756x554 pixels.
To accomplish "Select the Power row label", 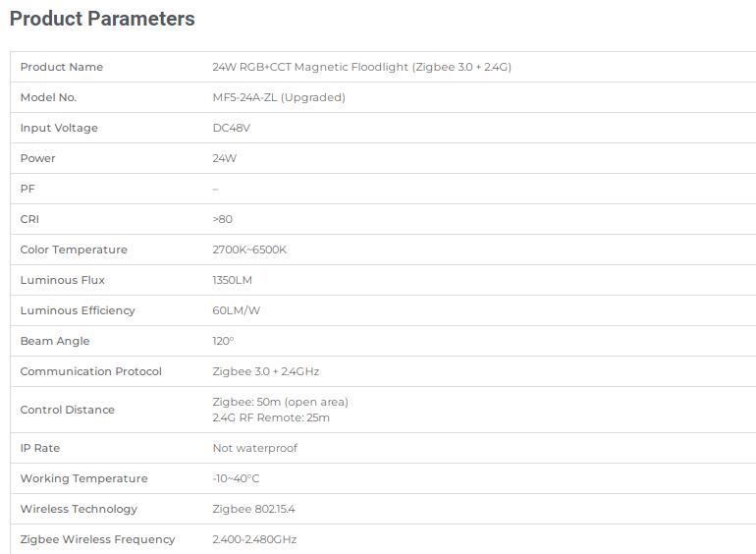I will (x=37, y=158).
